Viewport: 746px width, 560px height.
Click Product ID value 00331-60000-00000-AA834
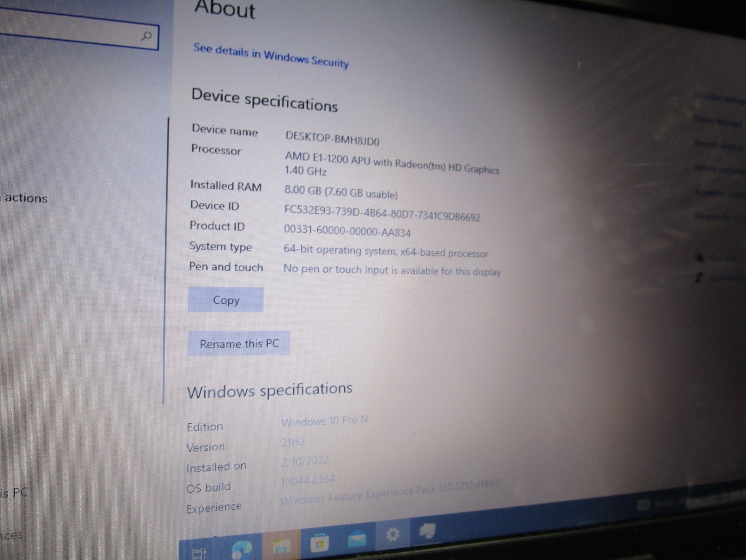click(348, 231)
